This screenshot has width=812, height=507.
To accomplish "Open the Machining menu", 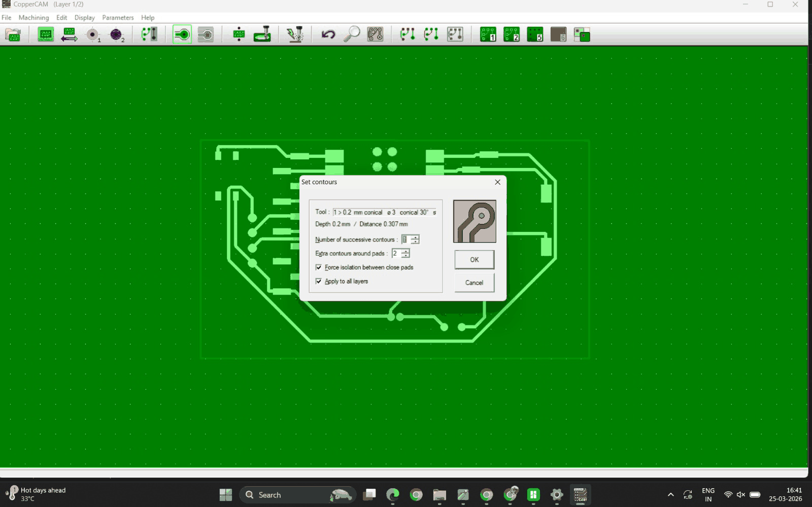I will point(33,17).
